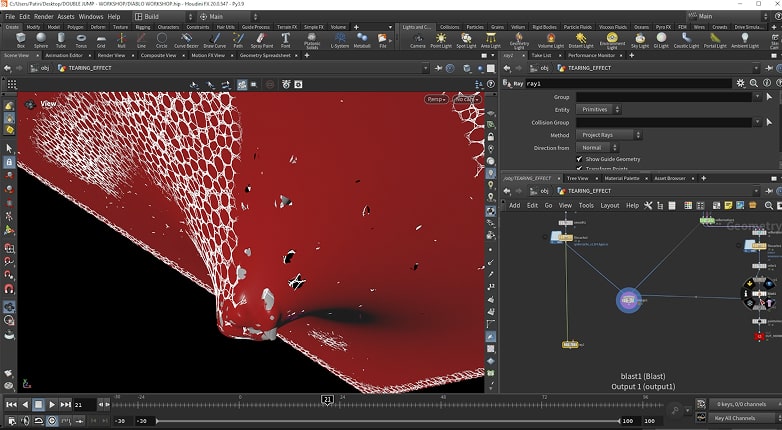This screenshot has height=430, width=782.
Task: Click the Sky Light shelf icon
Action: [x=640, y=40]
